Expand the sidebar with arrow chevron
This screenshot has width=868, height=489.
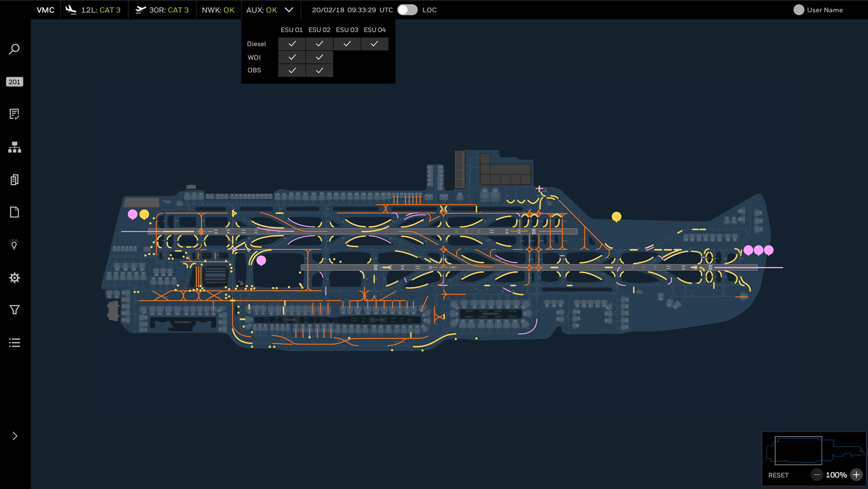coord(15,436)
